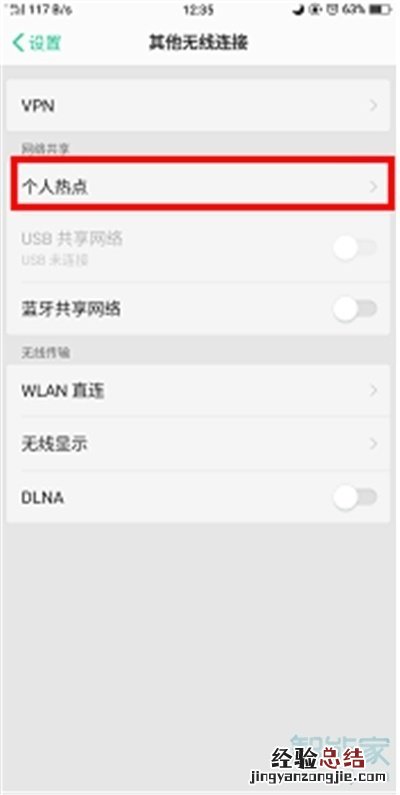Tap the alarm clock status icon
400x795 pixels.
click(333, 10)
